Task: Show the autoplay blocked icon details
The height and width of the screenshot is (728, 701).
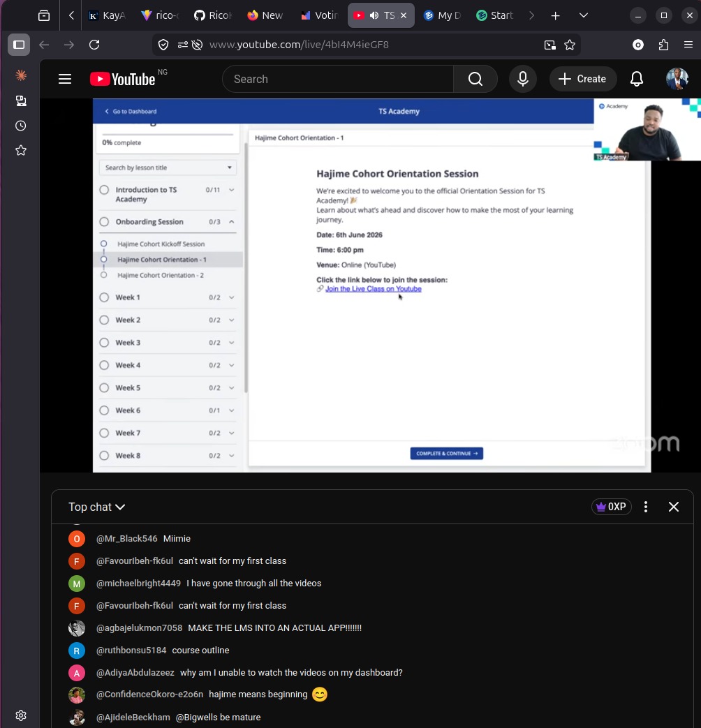Action: pos(197,45)
